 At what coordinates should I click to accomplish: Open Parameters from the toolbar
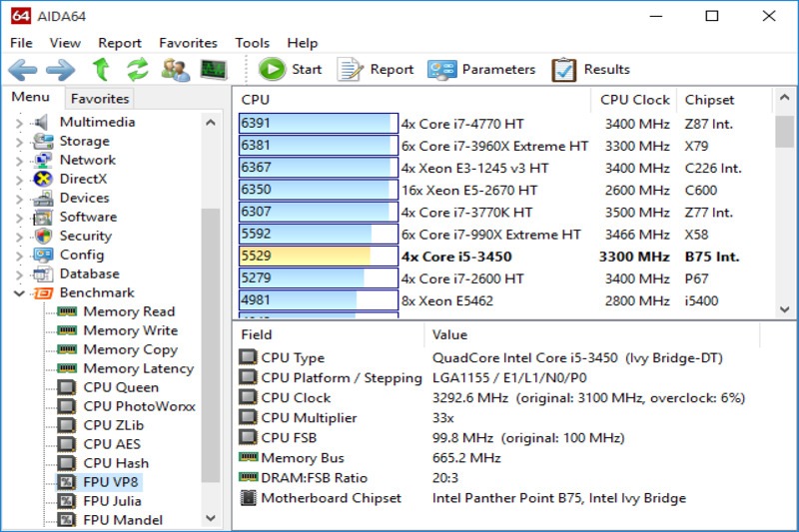[x=481, y=69]
